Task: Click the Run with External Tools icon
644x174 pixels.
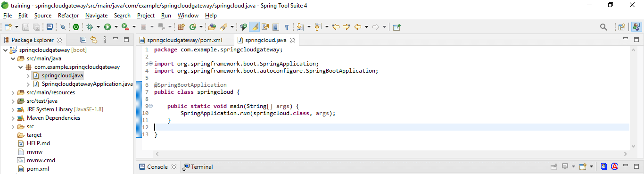Action: 125,27
